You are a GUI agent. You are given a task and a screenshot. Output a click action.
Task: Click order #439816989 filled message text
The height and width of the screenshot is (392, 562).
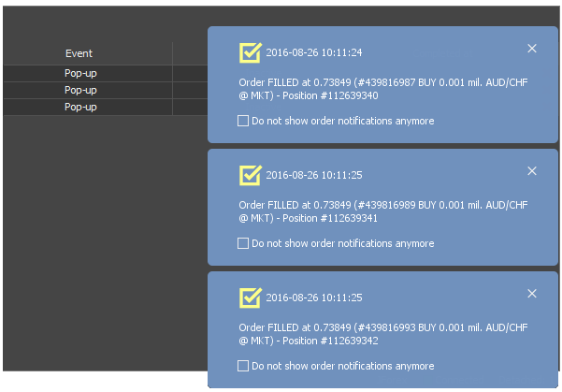click(x=383, y=211)
